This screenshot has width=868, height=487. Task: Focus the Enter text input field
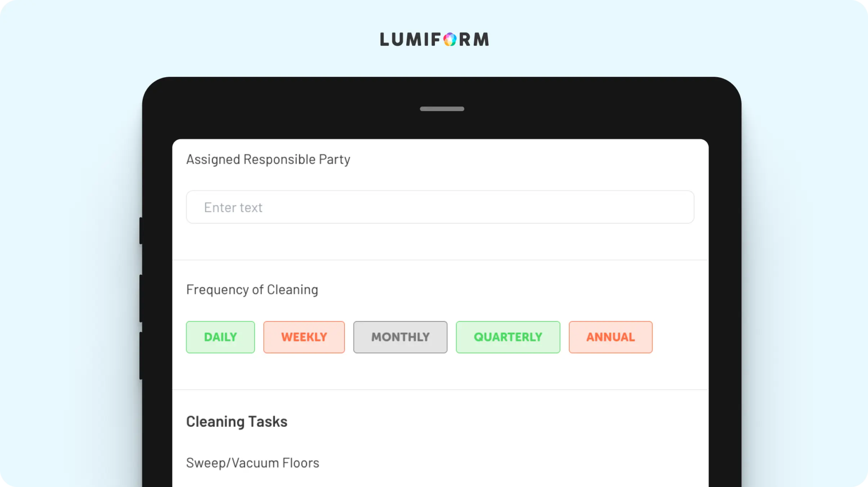[x=440, y=207]
